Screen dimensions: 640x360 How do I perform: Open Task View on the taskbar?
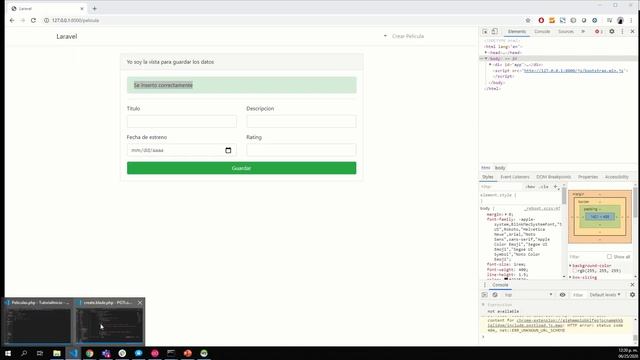pyautogui.click(x=40, y=353)
